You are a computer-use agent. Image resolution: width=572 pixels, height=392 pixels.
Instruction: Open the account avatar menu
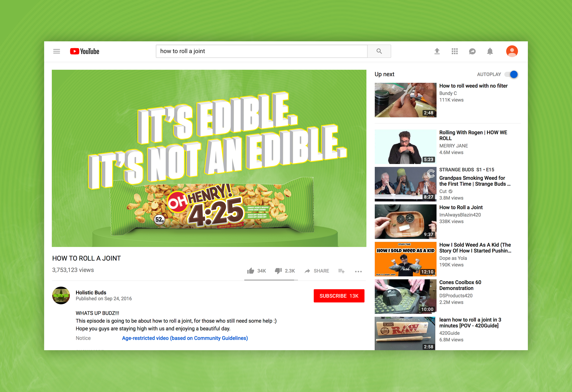512,51
